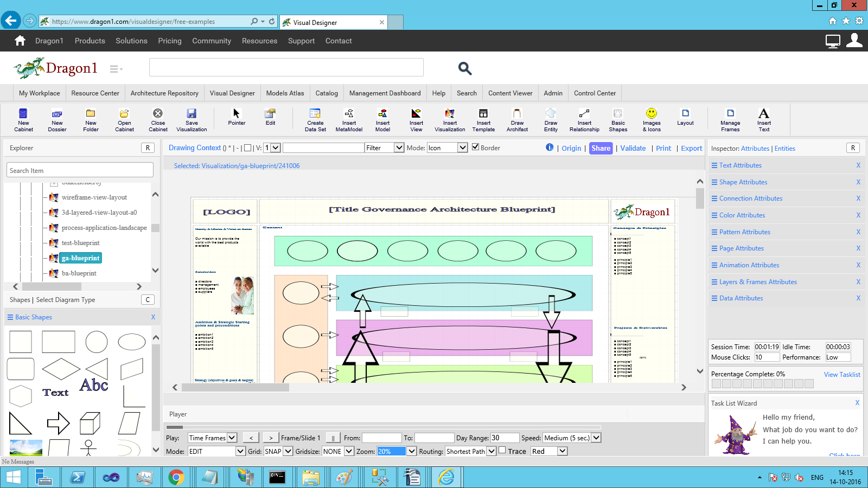Open the Visual Designer menu tab
Image resolution: width=868 pixels, height=488 pixels.
pyautogui.click(x=232, y=93)
